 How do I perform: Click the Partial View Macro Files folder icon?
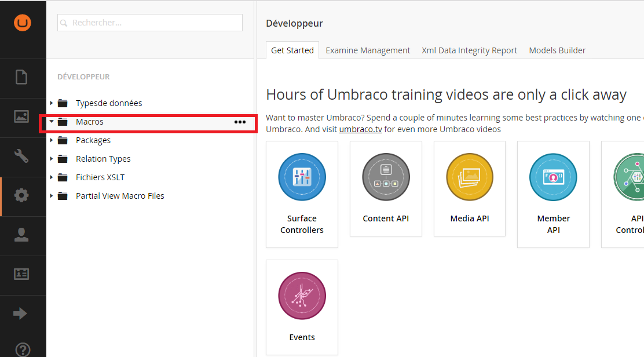63,195
